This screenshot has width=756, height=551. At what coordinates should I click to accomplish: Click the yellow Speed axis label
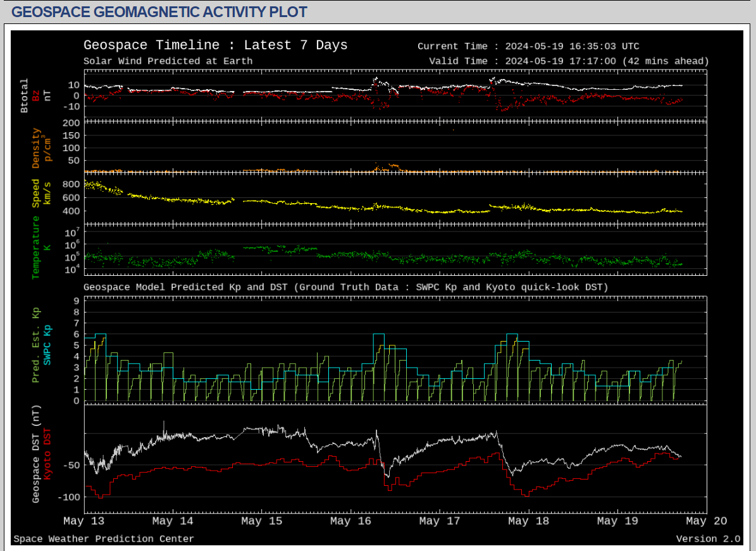[36, 194]
